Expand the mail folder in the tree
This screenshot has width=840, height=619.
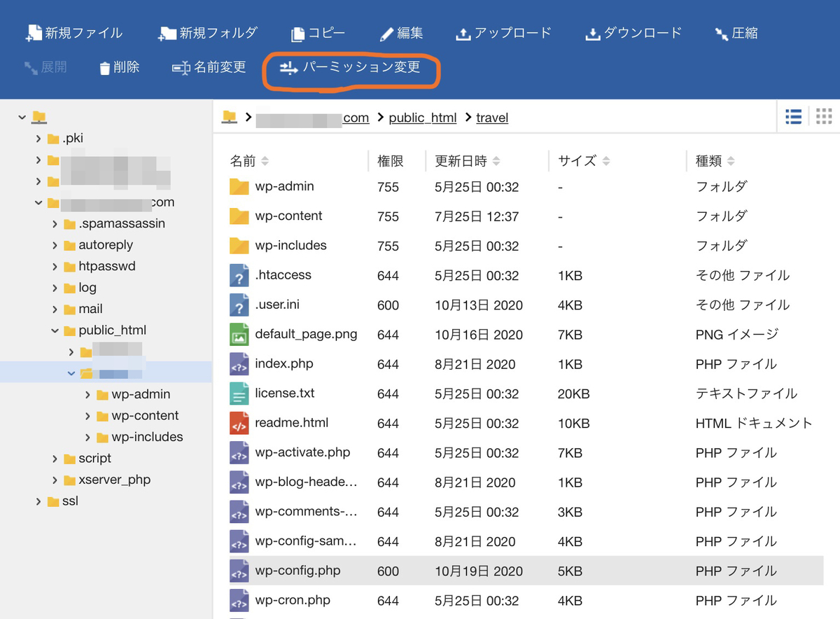[x=55, y=309]
